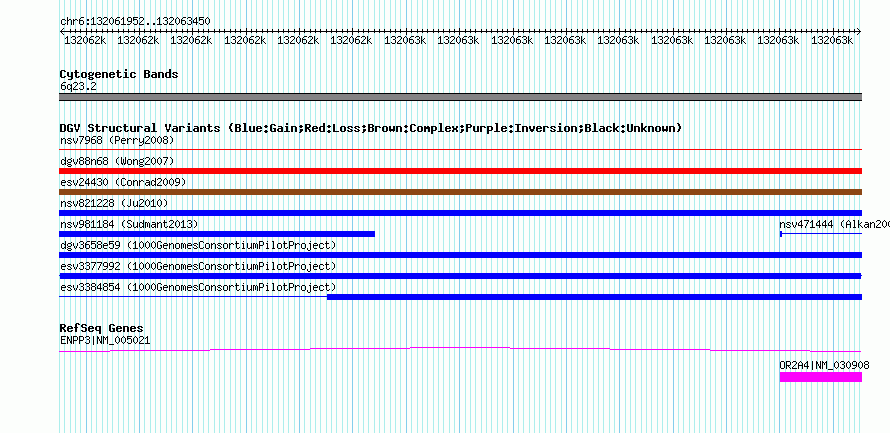Click the nsv821228 (Ju2010) label
890x433 pixels.
(x=114, y=203)
